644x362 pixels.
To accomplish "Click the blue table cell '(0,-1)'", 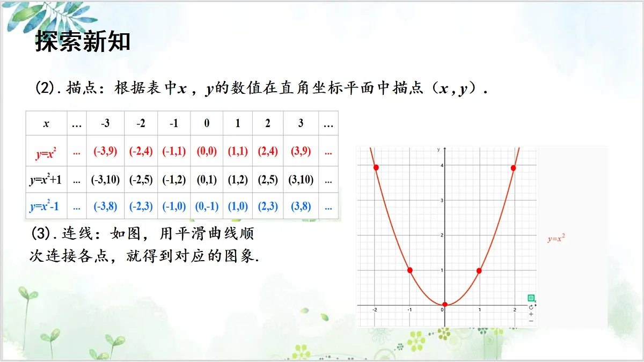I will point(207,206).
